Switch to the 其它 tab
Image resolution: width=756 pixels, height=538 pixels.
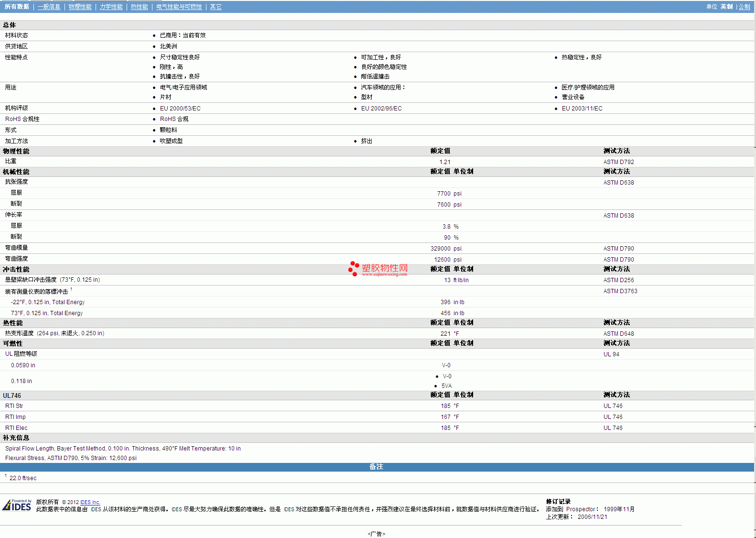[216, 7]
